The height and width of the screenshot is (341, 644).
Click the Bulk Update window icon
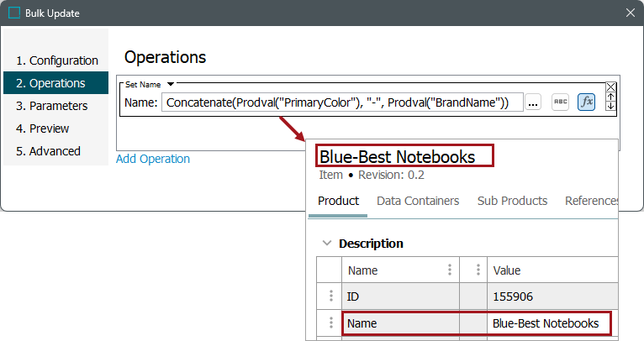[14, 13]
